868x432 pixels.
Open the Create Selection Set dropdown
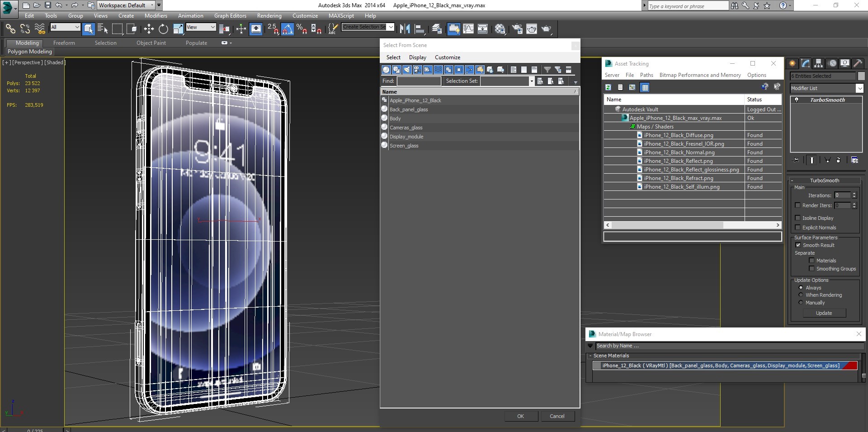click(391, 27)
